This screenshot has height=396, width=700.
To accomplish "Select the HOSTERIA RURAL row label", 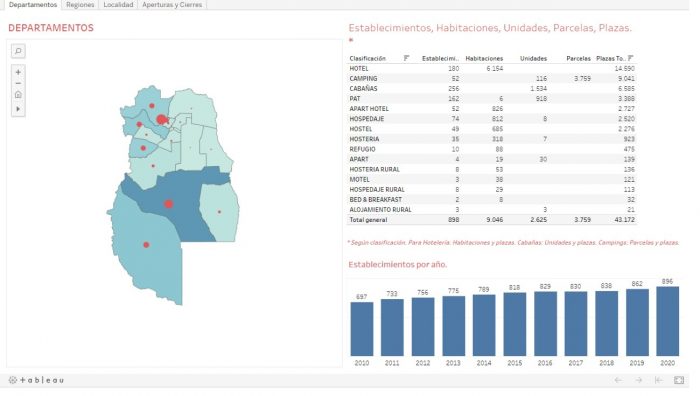I will point(375,169).
